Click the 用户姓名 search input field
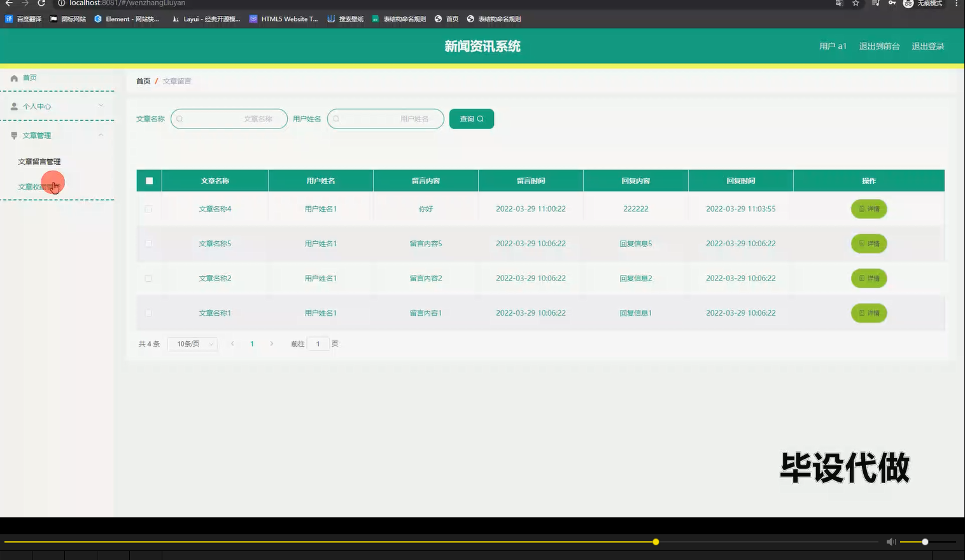The image size is (965, 560). 386,119
